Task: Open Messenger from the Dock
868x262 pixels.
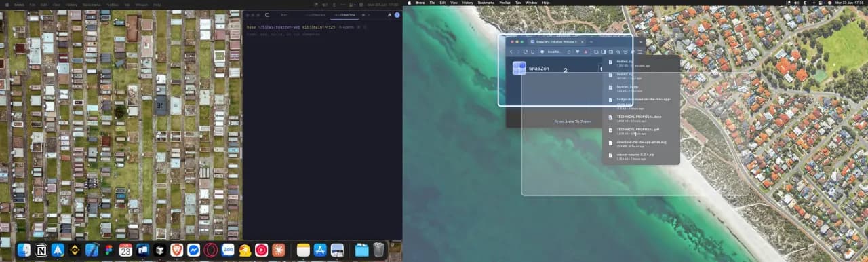Action: coord(193,250)
